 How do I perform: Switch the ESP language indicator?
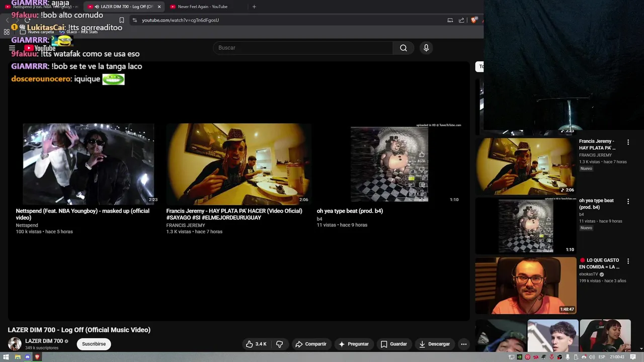pyautogui.click(x=602, y=357)
